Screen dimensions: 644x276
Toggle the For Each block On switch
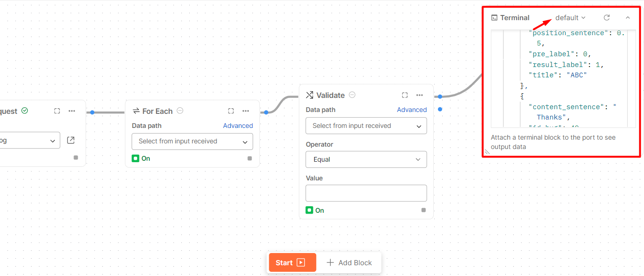(x=136, y=158)
